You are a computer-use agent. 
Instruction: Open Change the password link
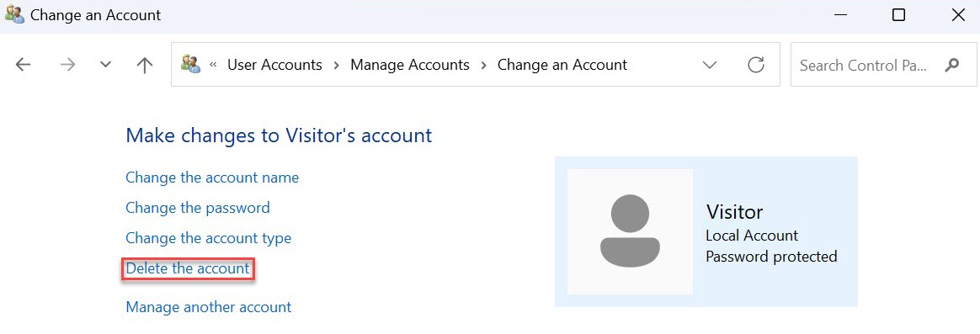[x=198, y=207]
